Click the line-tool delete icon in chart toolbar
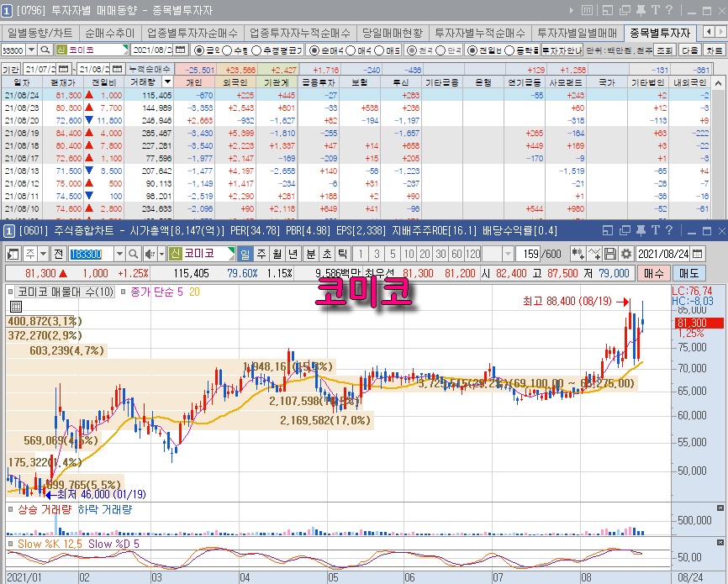728x584 pixels. click(593, 254)
